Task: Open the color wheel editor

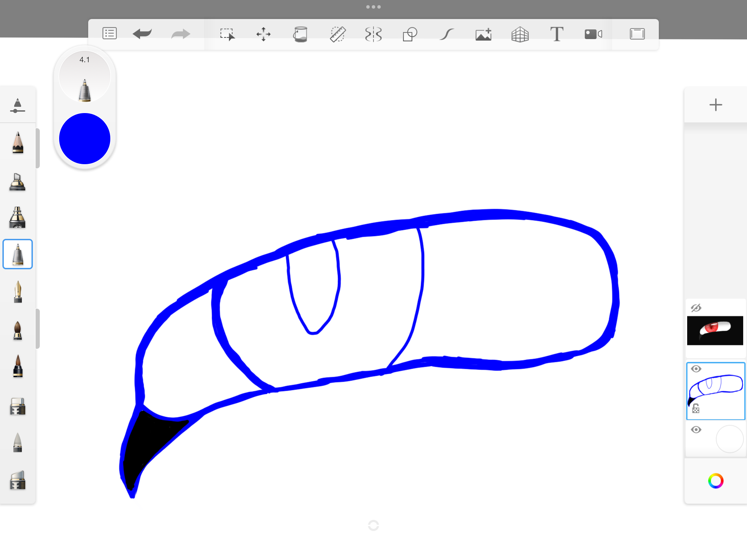Action: (x=716, y=481)
